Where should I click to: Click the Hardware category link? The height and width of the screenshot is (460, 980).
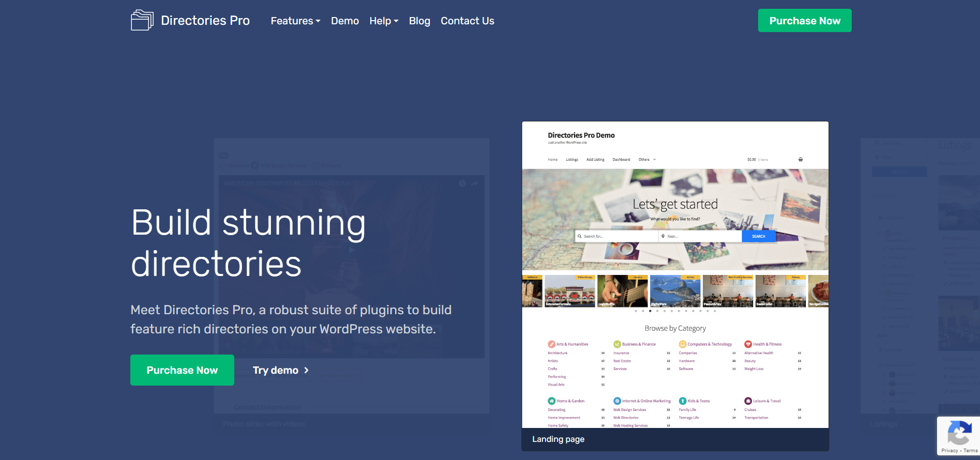[x=687, y=361]
